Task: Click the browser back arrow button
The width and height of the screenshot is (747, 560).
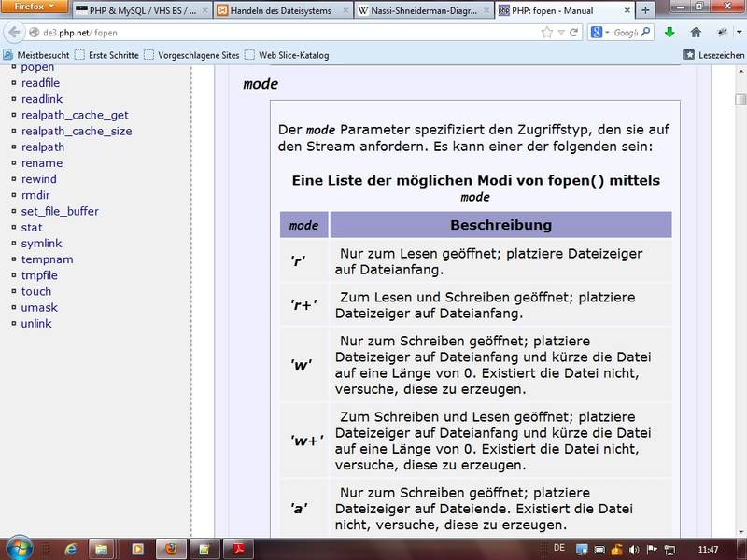Action: [15, 32]
